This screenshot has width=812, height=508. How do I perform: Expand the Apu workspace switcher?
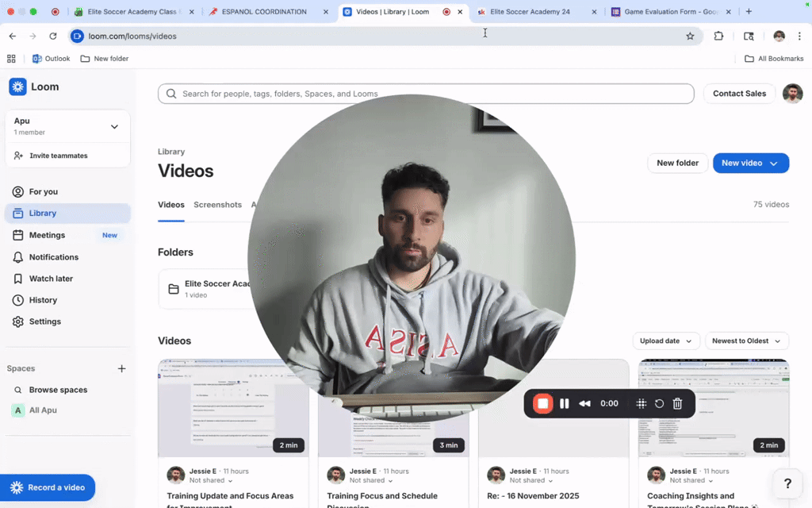coord(67,126)
